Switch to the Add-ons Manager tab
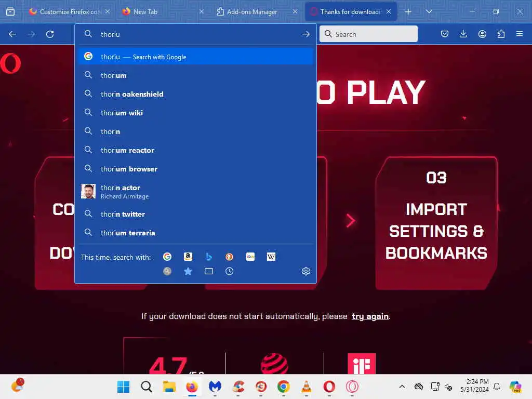The width and height of the screenshot is (532, 399). [x=257, y=11]
